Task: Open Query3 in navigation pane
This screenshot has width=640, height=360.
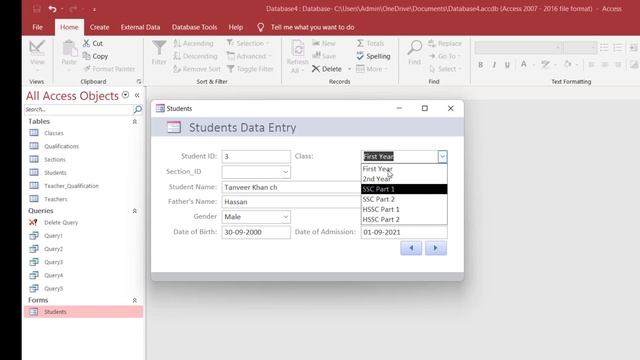Action: 53,262
